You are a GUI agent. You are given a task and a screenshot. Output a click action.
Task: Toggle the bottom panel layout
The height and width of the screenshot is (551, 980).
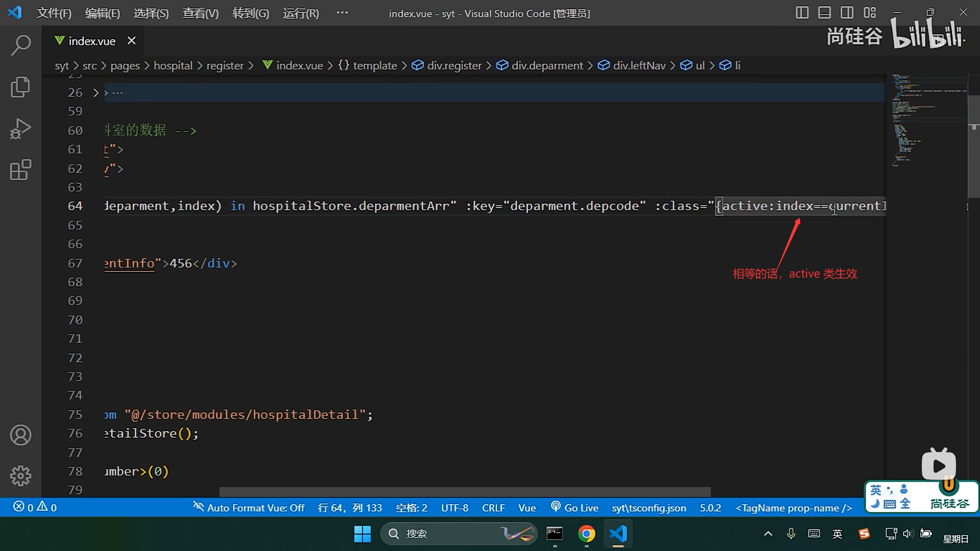pyautogui.click(x=824, y=13)
